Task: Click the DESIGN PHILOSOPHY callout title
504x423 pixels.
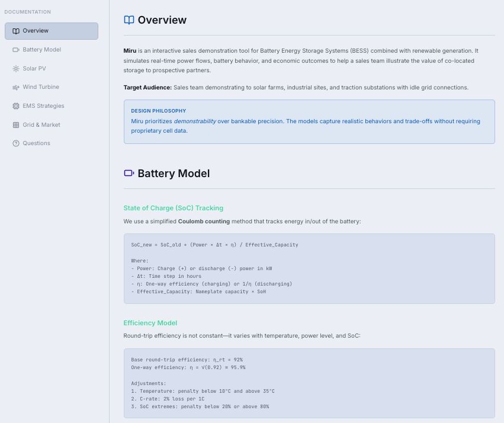Action: (x=159, y=111)
